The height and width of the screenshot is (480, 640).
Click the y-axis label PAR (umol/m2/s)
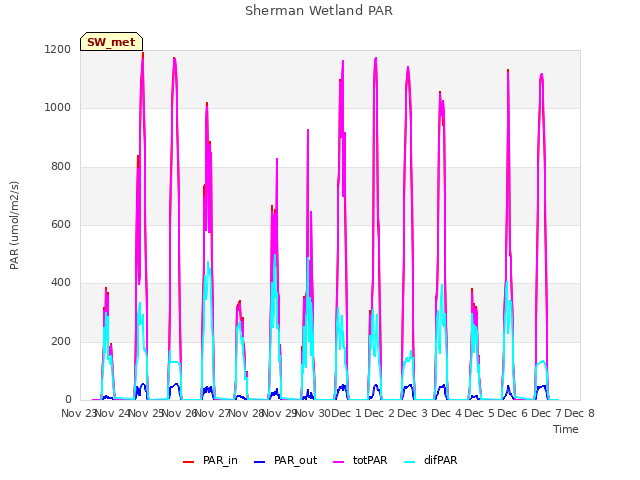(x=14, y=225)
